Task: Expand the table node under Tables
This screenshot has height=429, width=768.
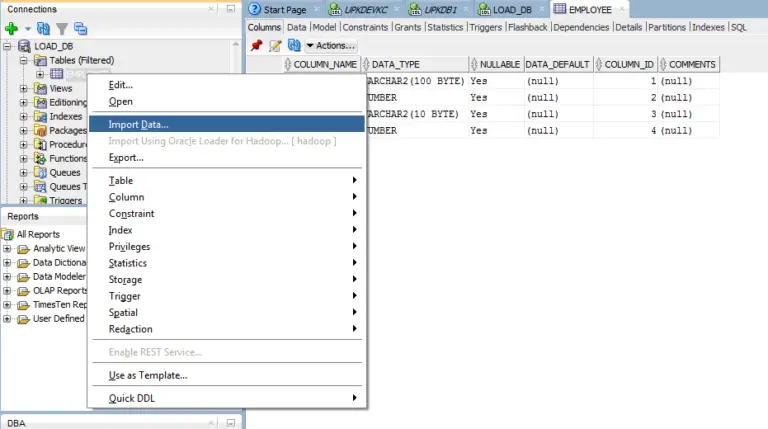Action: (x=40, y=74)
